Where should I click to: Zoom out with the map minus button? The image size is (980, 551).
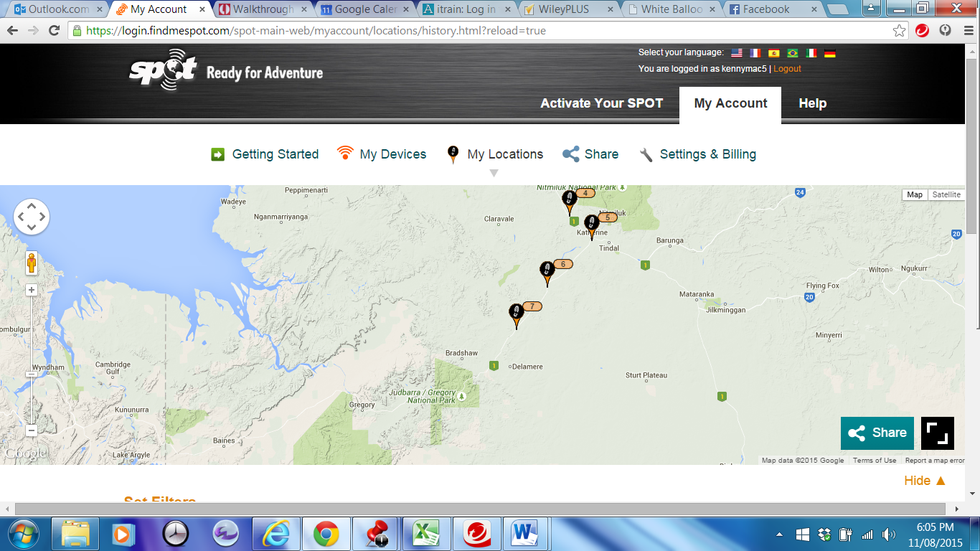click(32, 430)
